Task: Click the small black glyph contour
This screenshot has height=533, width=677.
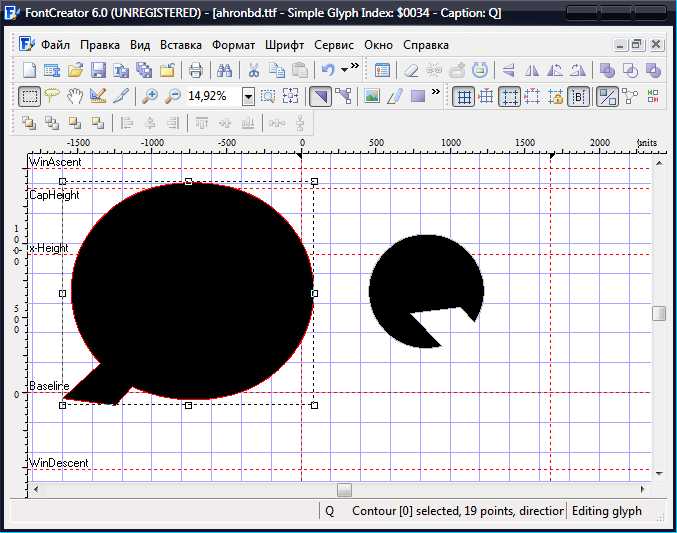Action: click(x=426, y=291)
